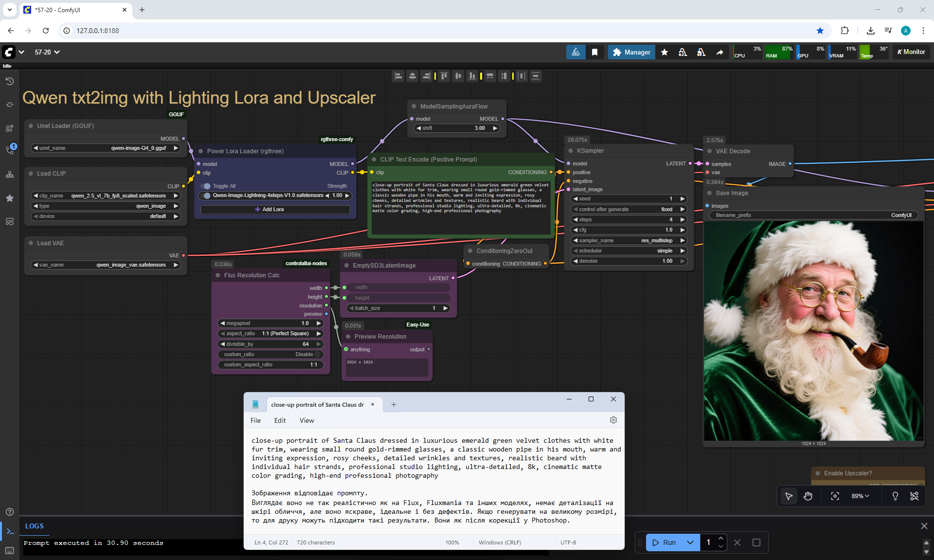Image resolution: width=934 pixels, height=560 pixels.
Task: Open Notepad settings gear icon
Action: [x=613, y=420]
